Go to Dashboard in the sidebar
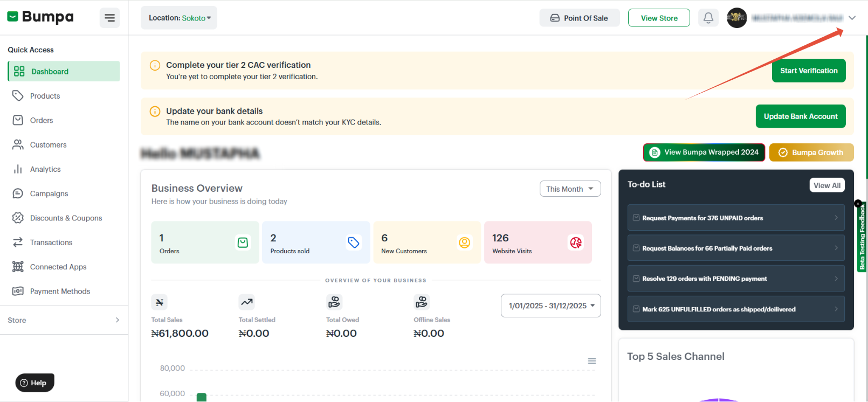 pos(64,71)
